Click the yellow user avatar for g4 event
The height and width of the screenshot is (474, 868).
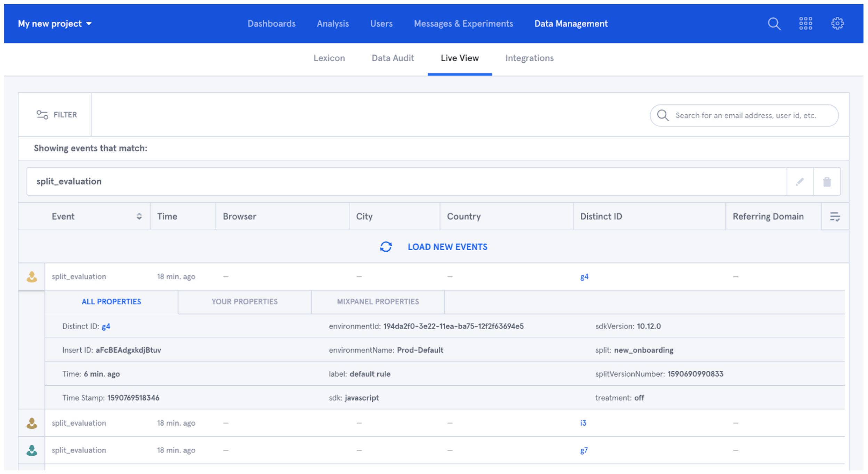click(x=32, y=277)
